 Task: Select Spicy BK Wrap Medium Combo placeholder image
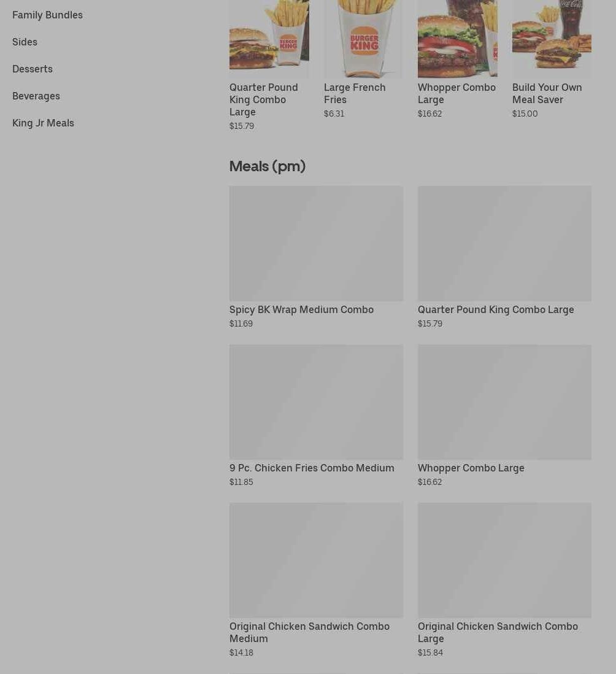click(316, 243)
